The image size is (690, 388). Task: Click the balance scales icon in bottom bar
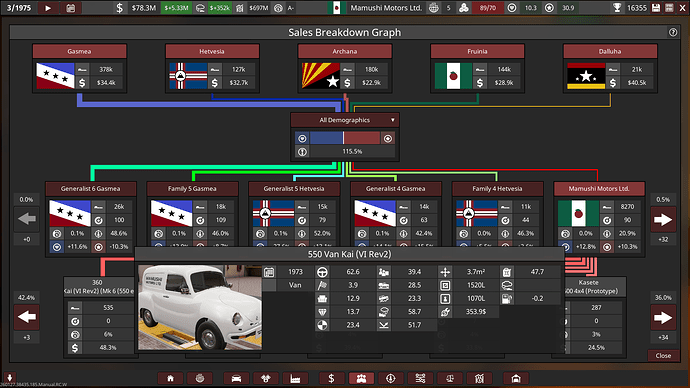(x=450, y=378)
